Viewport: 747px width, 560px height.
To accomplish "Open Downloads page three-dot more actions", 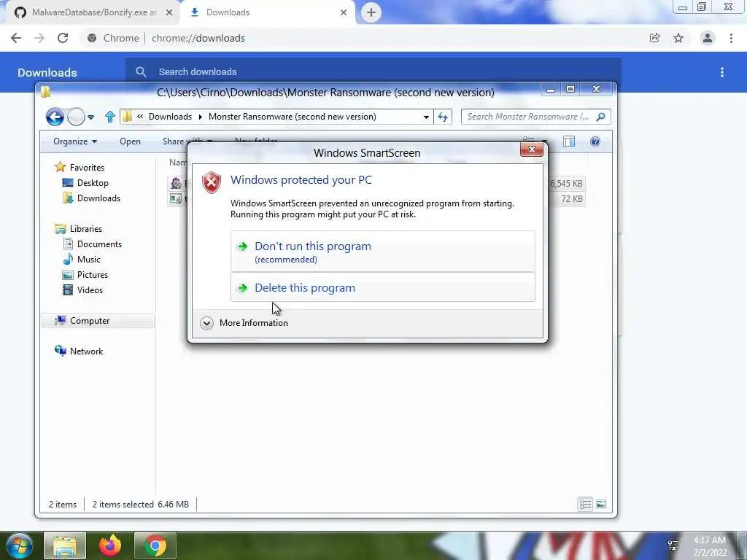I will pyautogui.click(x=722, y=72).
